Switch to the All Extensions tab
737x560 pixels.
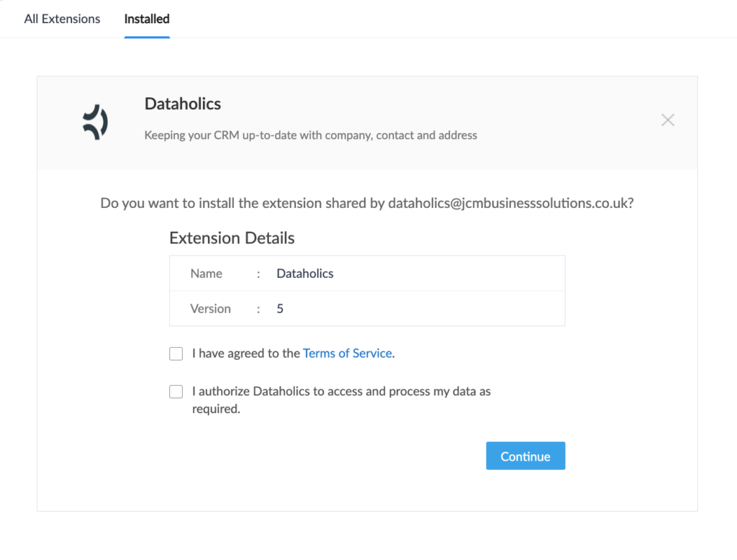coord(62,19)
